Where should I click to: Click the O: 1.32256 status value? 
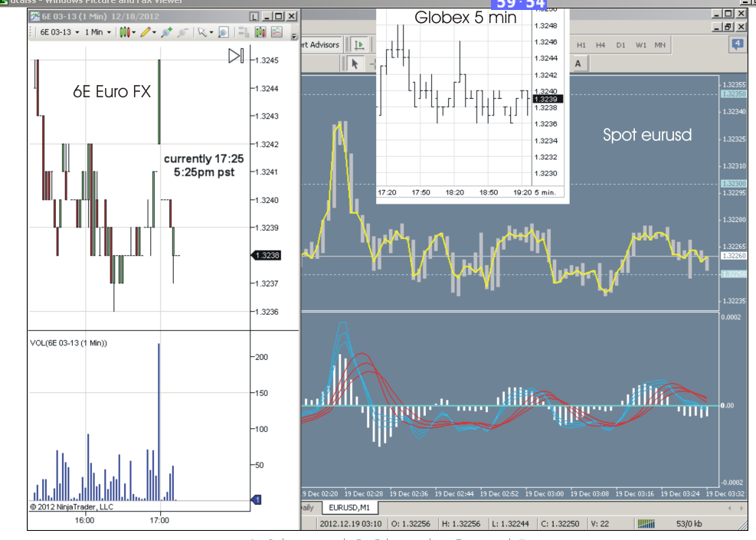pyautogui.click(x=411, y=524)
